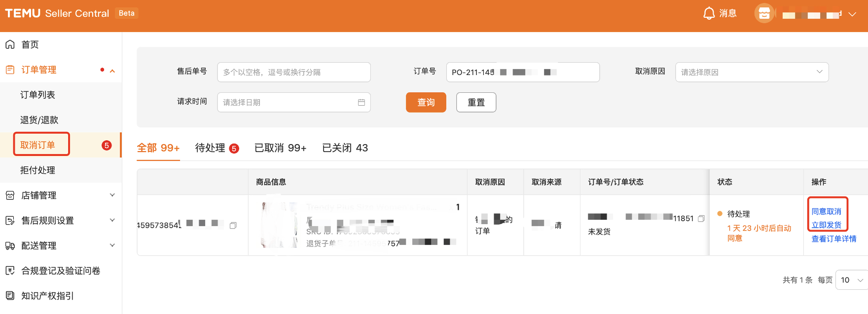This screenshot has height=314, width=868.
Task: Click 同意取消 link
Action: click(x=827, y=211)
